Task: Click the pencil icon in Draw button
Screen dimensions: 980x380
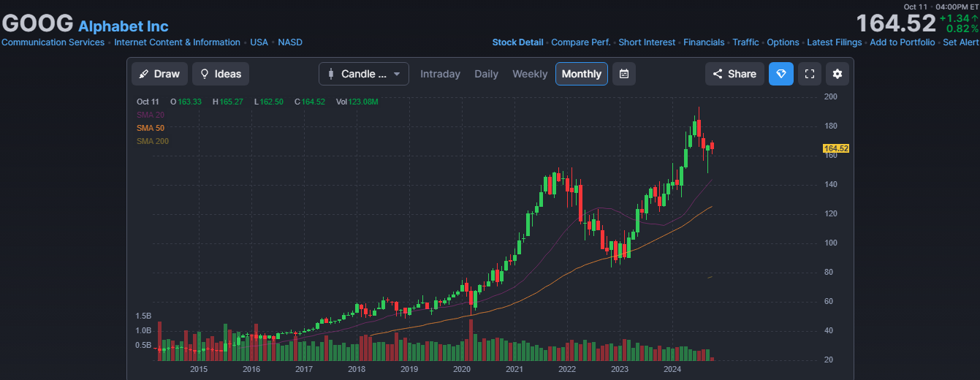Action: [144, 74]
